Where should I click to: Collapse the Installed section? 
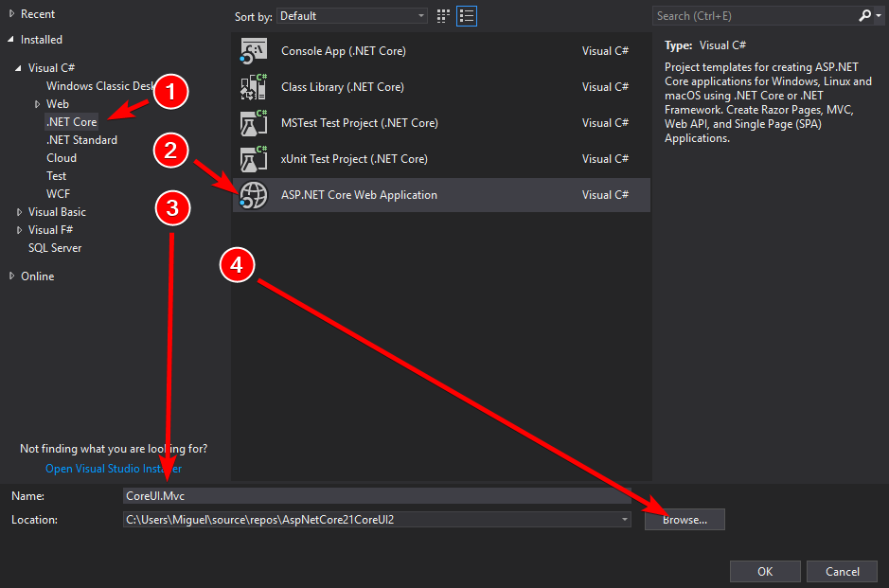coord(11,39)
